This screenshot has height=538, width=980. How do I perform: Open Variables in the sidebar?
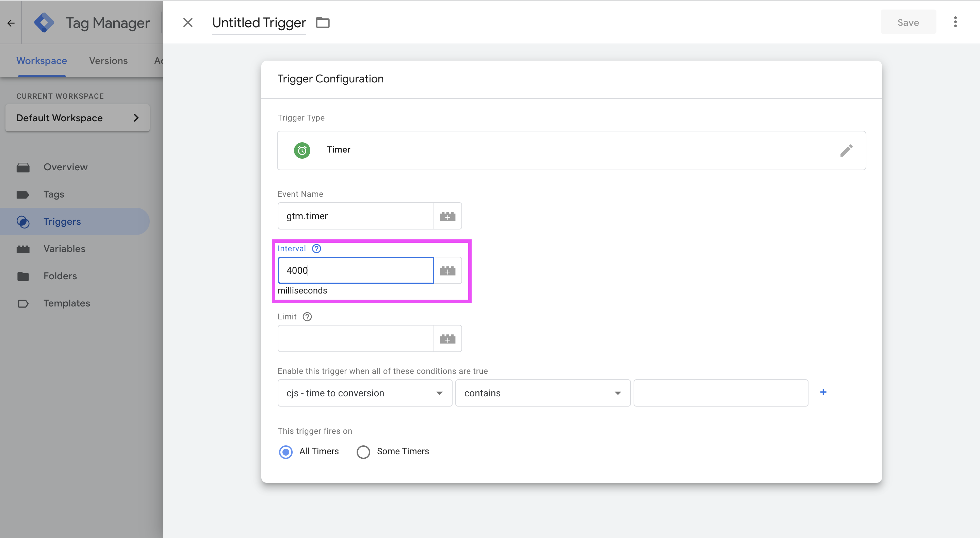coord(64,249)
